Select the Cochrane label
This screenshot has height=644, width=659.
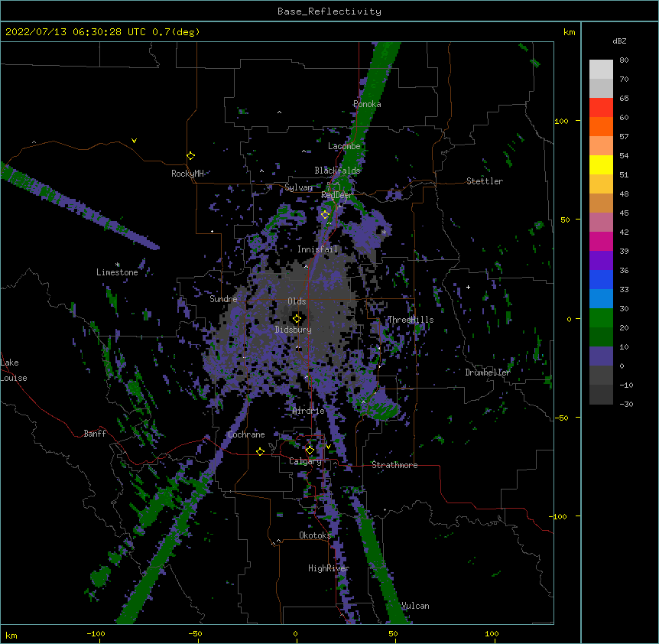click(246, 434)
